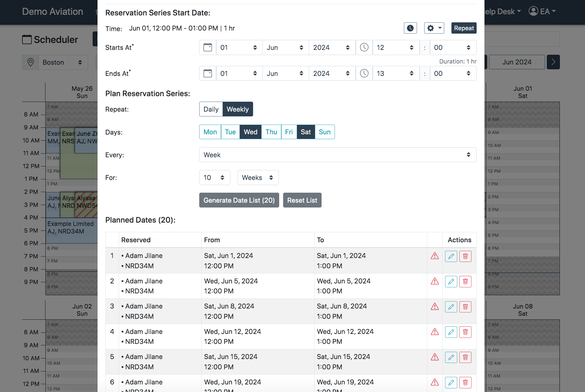This screenshot has height=392, width=585.
Task: Open the Weeks unit dropdown
Action: coord(258,178)
